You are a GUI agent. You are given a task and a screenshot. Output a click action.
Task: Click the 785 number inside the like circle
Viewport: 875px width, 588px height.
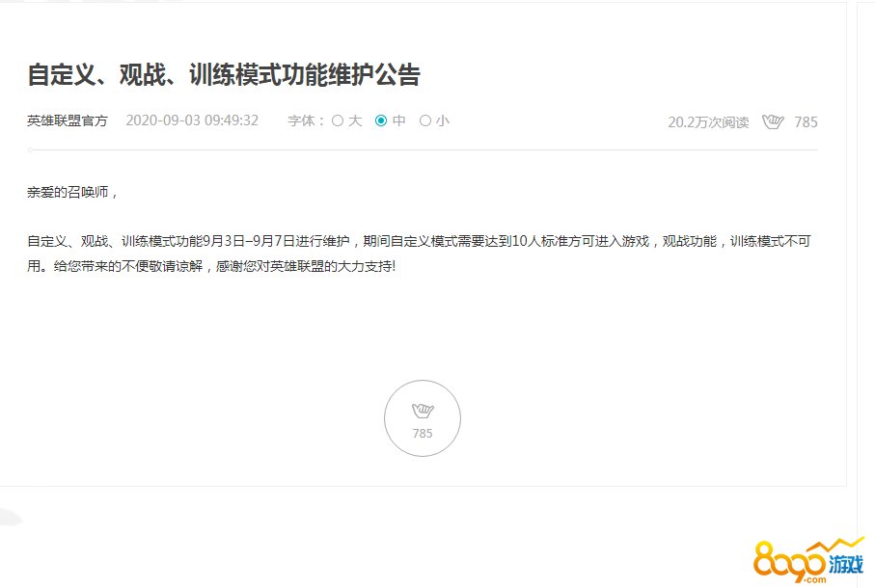click(x=423, y=433)
